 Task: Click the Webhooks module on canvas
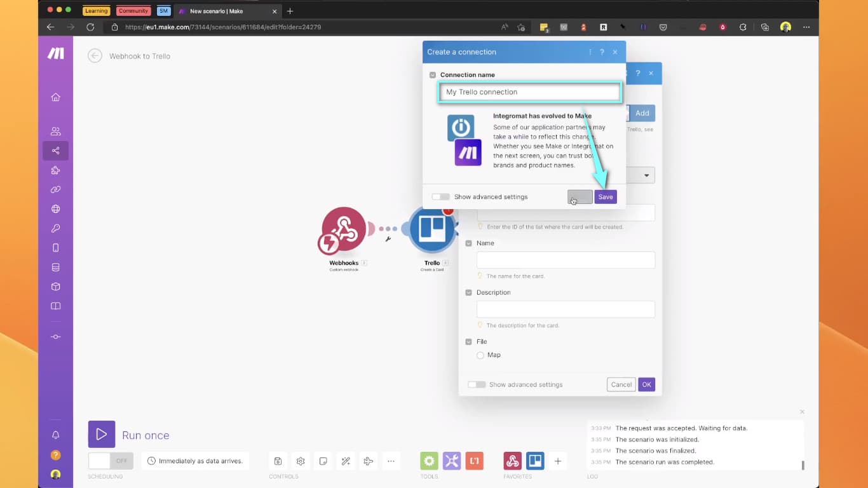click(x=344, y=229)
